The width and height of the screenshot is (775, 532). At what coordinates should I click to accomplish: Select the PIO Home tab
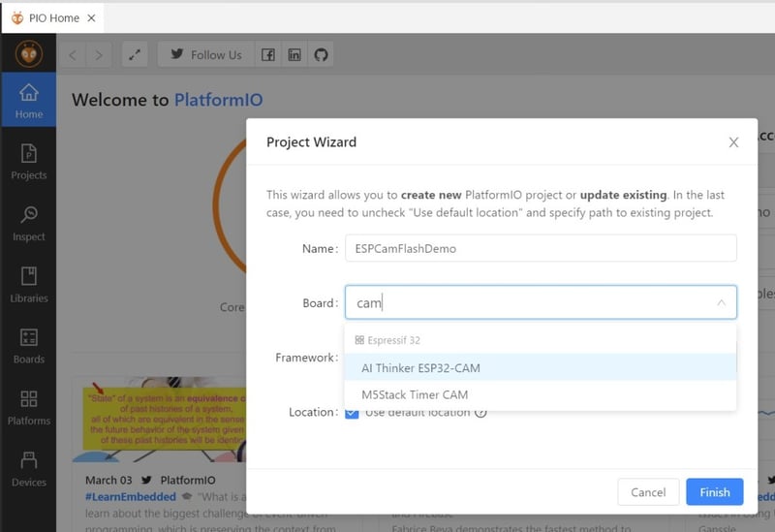[53, 17]
